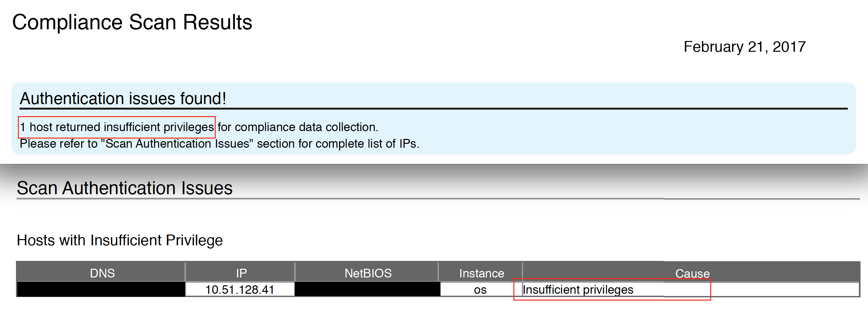Click the Cause column header

pyautogui.click(x=692, y=274)
